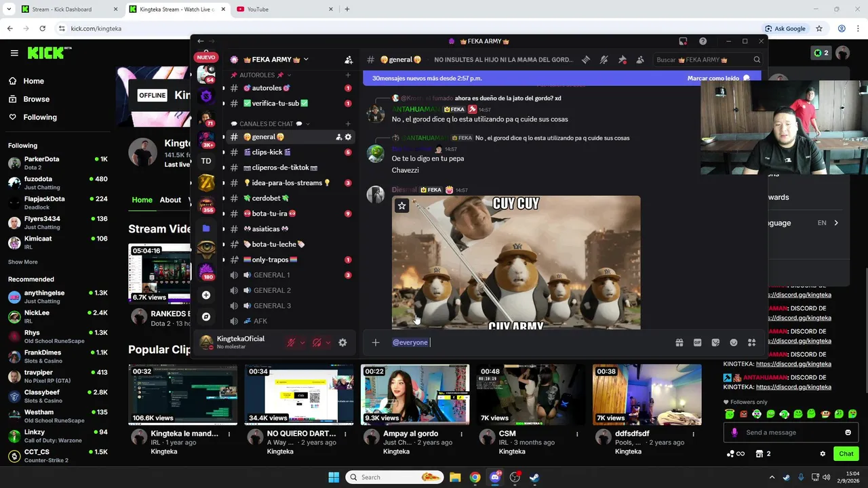Create invite icon on general channel row
The image size is (868, 488).
(338, 137)
